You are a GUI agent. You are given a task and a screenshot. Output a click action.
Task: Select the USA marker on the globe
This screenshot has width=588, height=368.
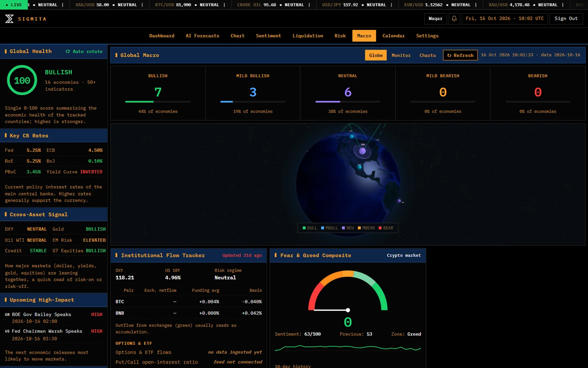pos(362,151)
